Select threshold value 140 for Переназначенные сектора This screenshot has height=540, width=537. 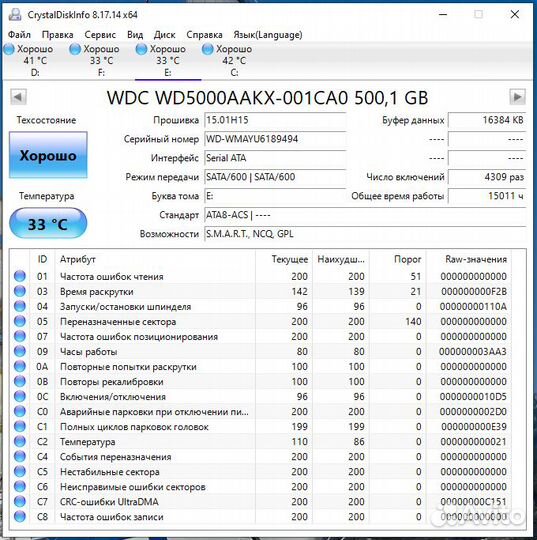[x=413, y=322]
